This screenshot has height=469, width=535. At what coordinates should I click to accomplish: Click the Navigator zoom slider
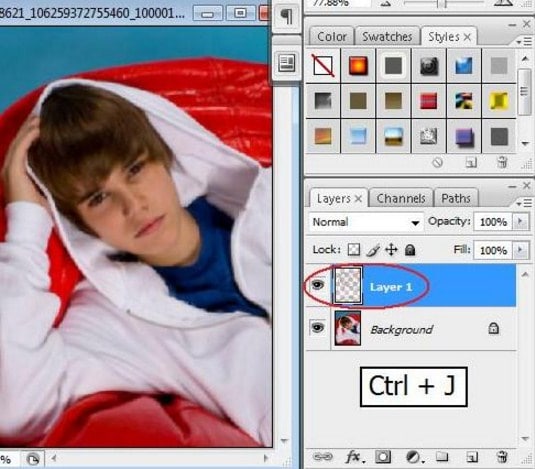[x=443, y=4]
